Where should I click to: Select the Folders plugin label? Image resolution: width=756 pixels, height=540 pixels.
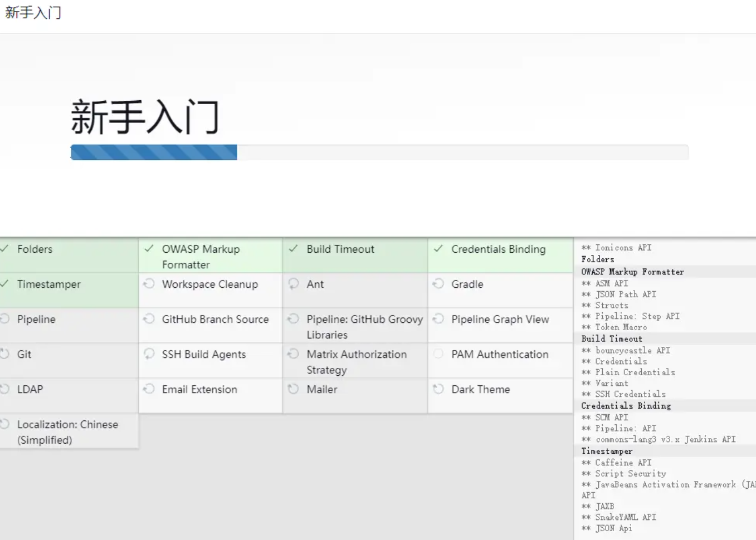click(35, 249)
